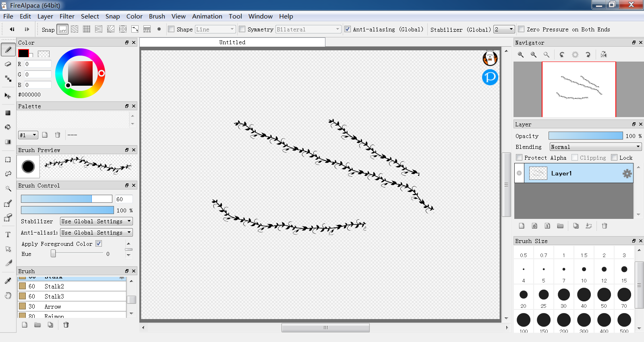Pick the size 25 brush preset

(x=543, y=295)
